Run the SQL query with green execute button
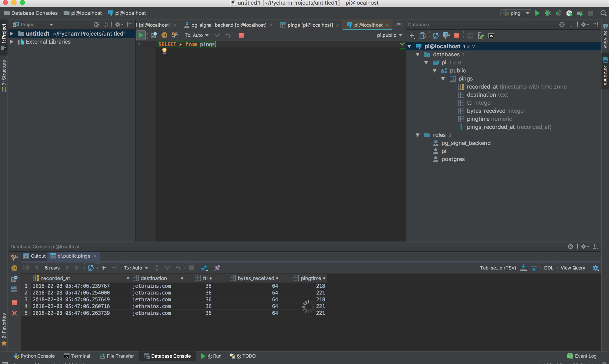The image size is (609, 364). [140, 35]
